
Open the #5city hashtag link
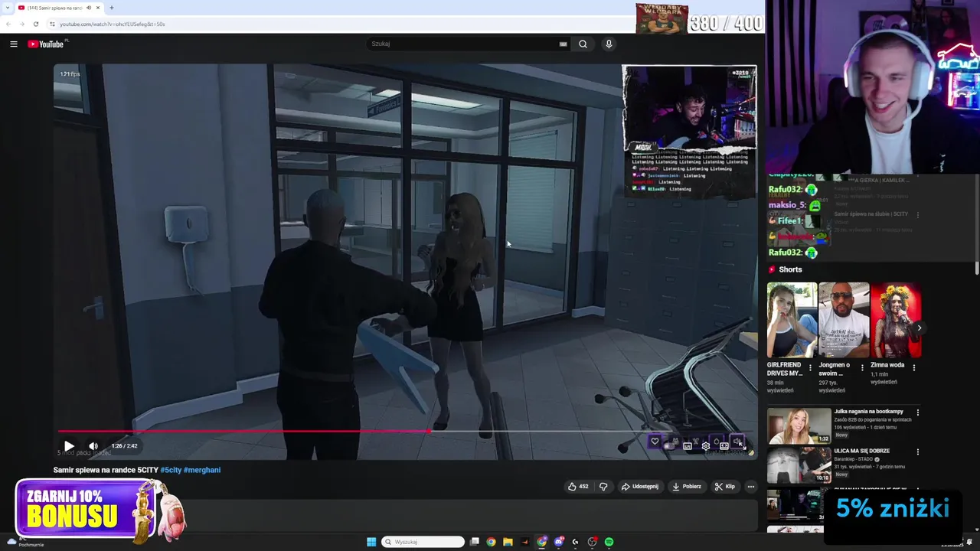tap(171, 470)
